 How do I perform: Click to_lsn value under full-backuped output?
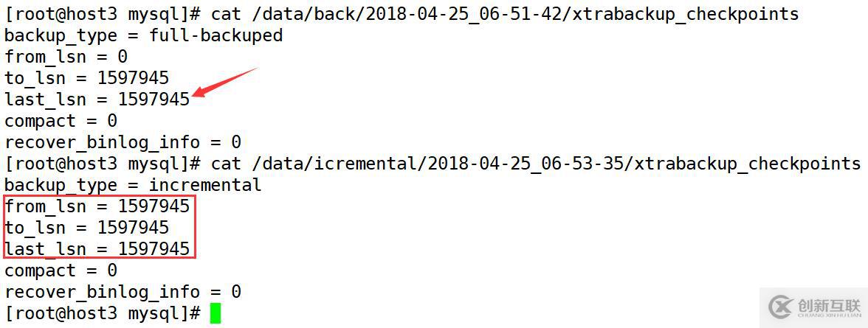pos(133,77)
